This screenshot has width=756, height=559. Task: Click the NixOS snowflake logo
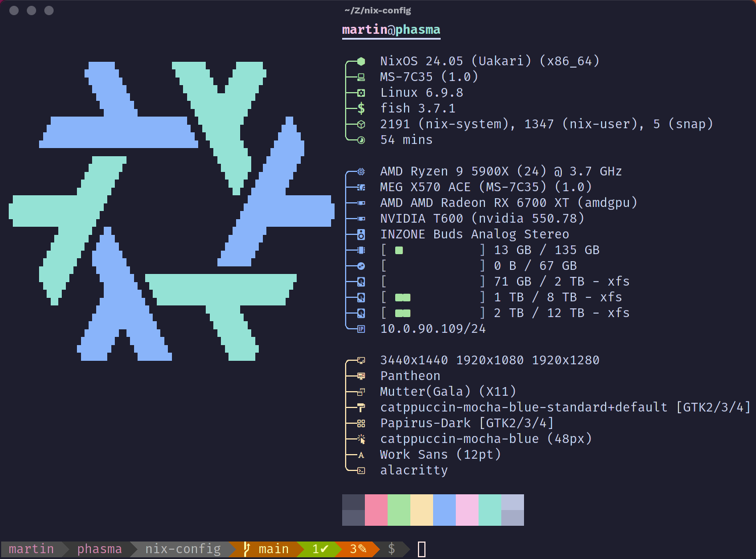click(x=172, y=212)
